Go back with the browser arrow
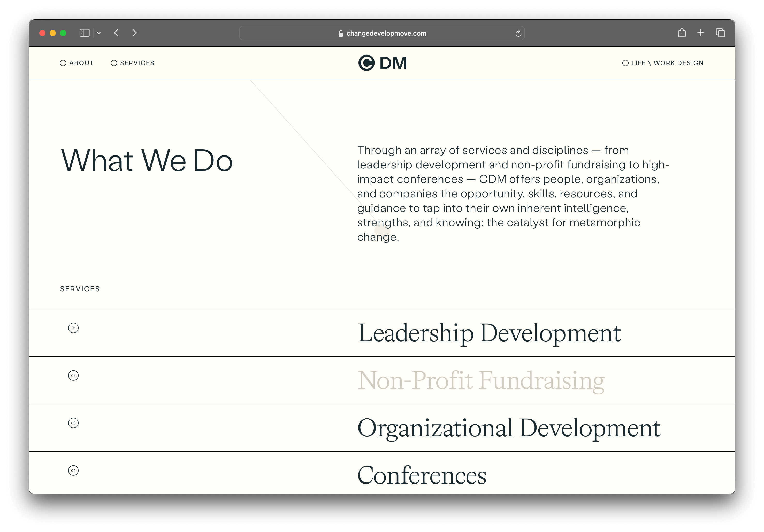 point(116,33)
